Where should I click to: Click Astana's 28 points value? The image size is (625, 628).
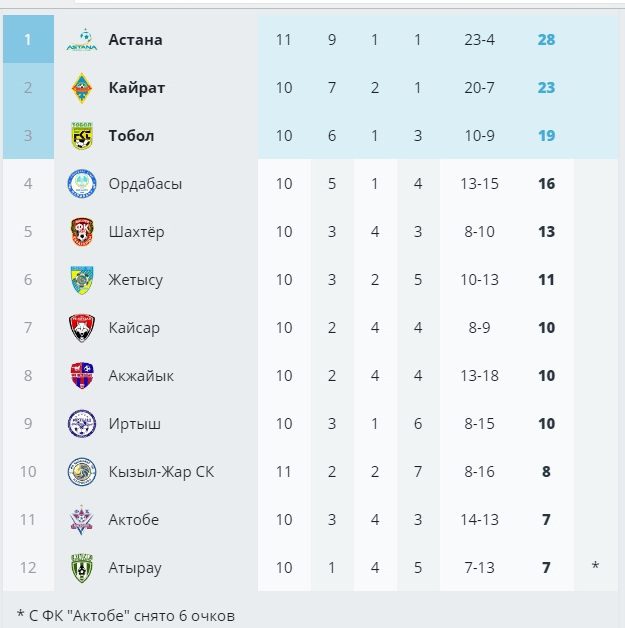pos(546,40)
